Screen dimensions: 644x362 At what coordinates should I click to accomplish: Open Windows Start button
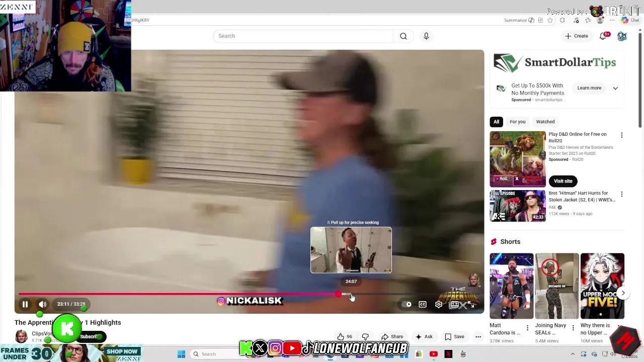[182, 354]
